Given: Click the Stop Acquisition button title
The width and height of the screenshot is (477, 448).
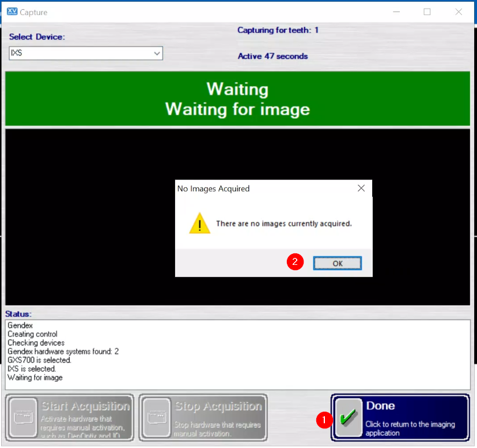Looking at the screenshot, I should coord(218,406).
